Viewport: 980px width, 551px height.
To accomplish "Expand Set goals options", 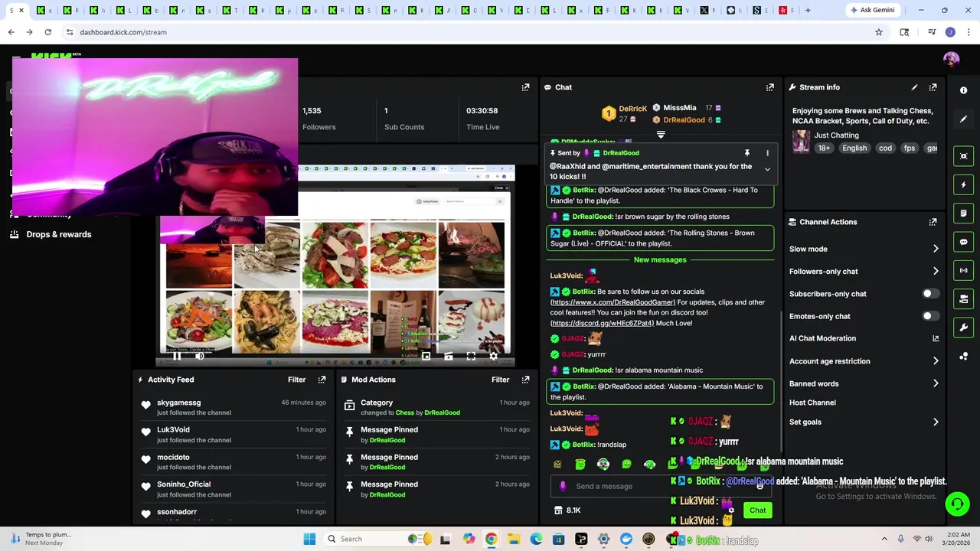I will tap(936, 422).
